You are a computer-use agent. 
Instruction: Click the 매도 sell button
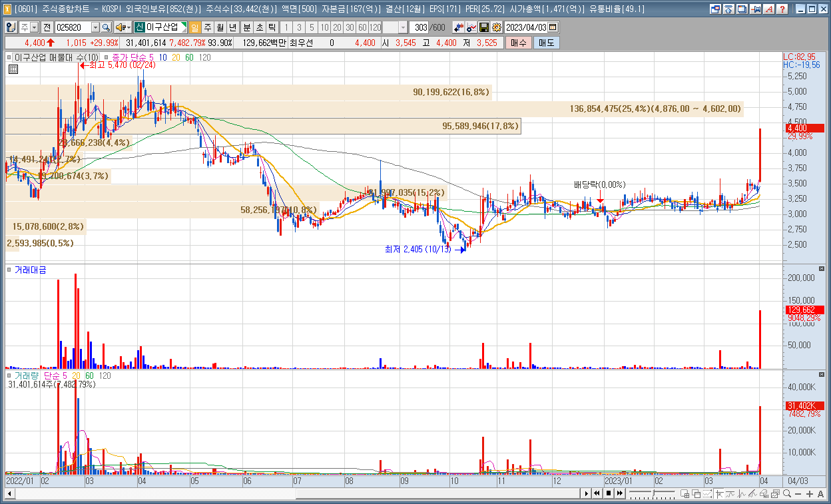click(546, 43)
